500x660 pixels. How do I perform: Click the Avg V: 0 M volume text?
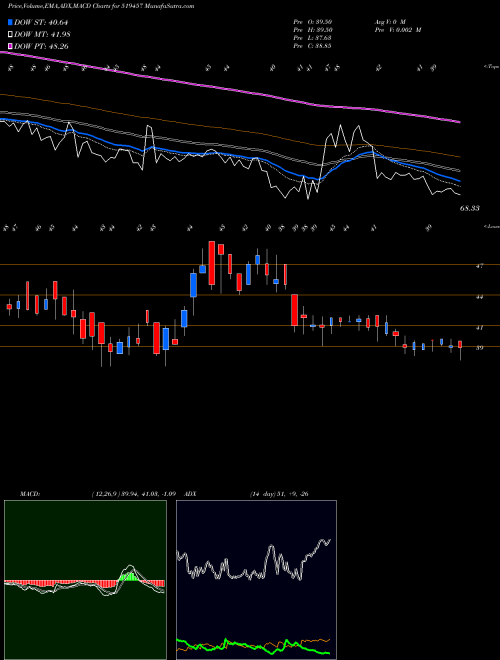coord(389,22)
